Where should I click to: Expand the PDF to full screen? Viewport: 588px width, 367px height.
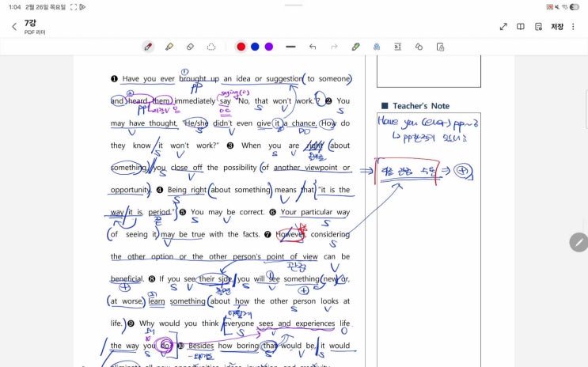tap(503, 26)
